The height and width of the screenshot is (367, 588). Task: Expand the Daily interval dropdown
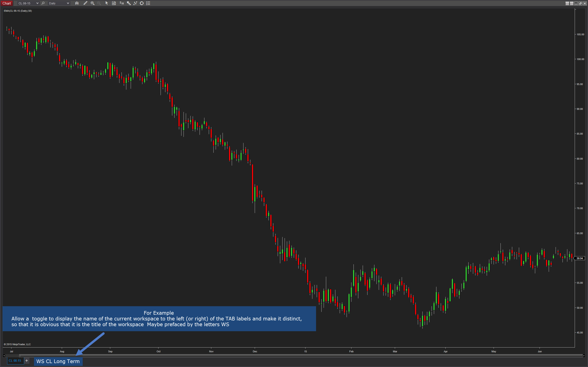[x=68, y=3]
